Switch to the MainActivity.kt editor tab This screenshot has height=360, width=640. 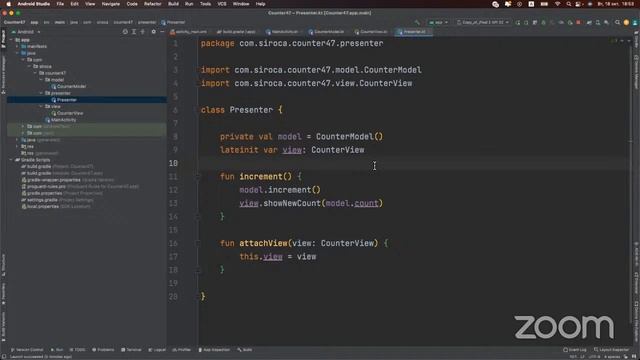pyautogui.click(x=282, y=32)
